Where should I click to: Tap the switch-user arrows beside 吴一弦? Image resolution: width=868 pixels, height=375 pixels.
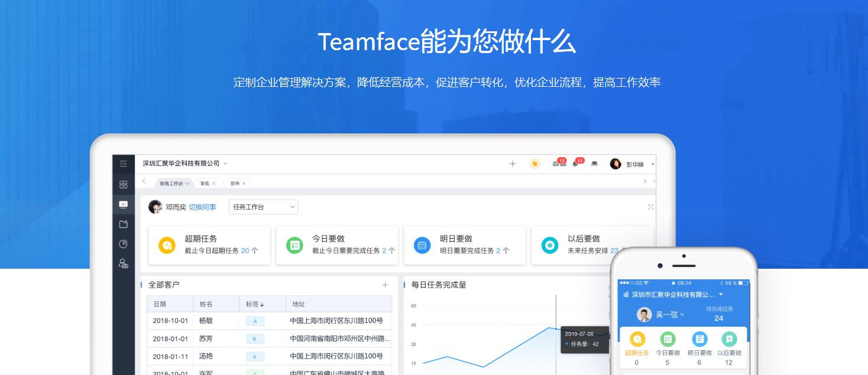point(682,315)
